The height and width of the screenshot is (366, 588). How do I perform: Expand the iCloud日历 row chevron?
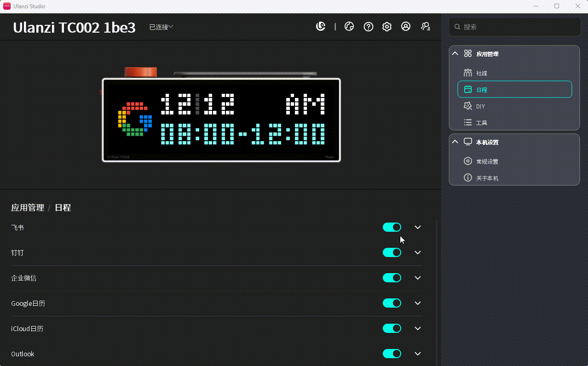coord(418,328)
